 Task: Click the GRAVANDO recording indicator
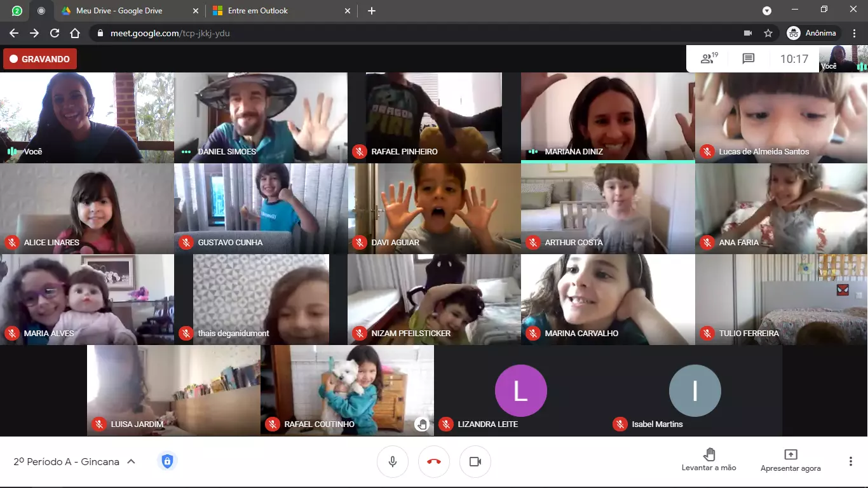click(x=40, y=59)
